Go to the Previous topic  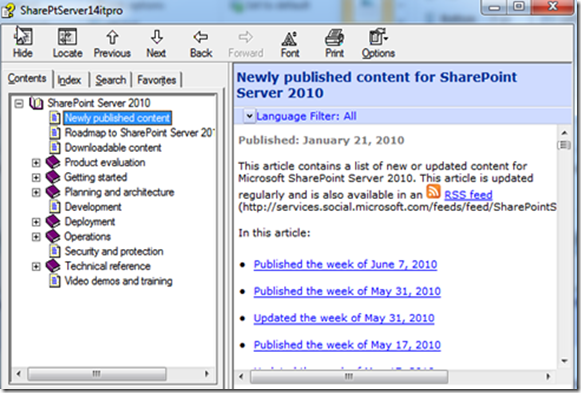112,42
